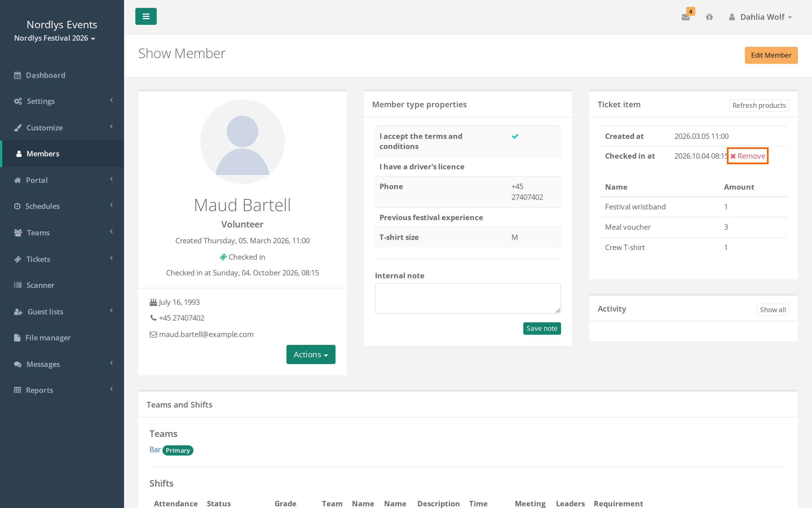Image resolution: width=812 pixels, height=508 pixels.
Task: Open the inbox envelope with 4 notifications
Action: click(685, 17)
